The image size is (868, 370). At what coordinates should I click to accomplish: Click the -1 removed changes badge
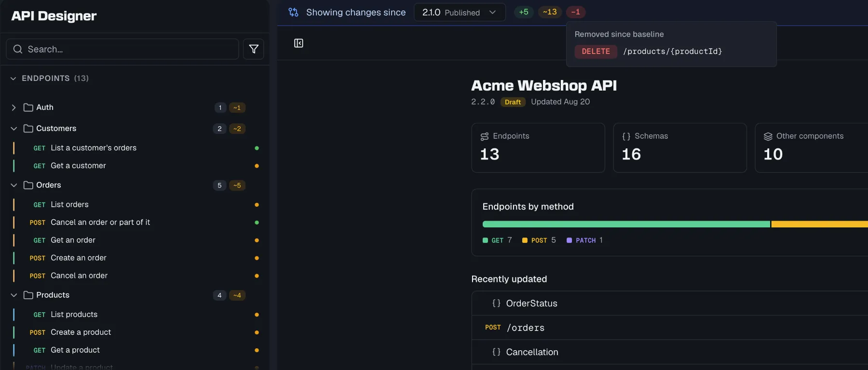(576, 12)
